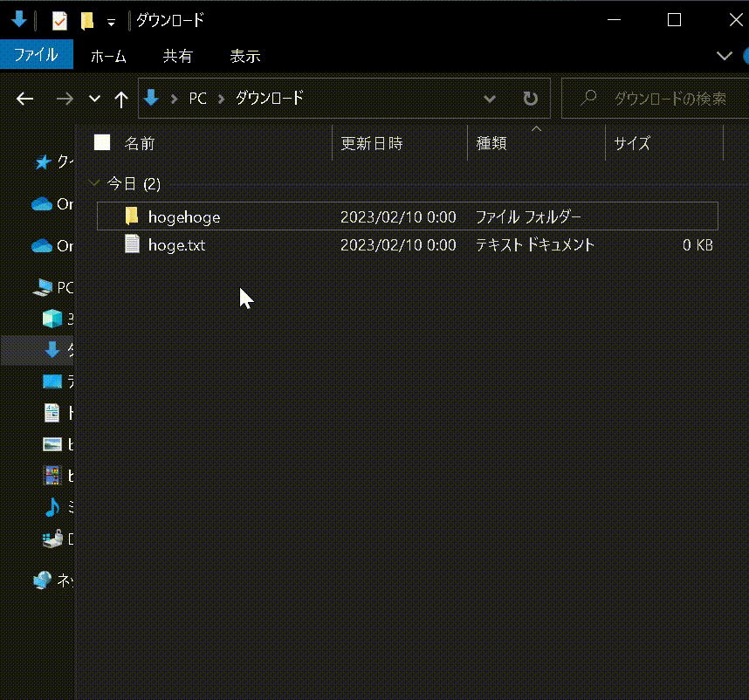Open the Videos filmstrip icon in sidebar
The image size is (749, 700).
pos(52,476)
